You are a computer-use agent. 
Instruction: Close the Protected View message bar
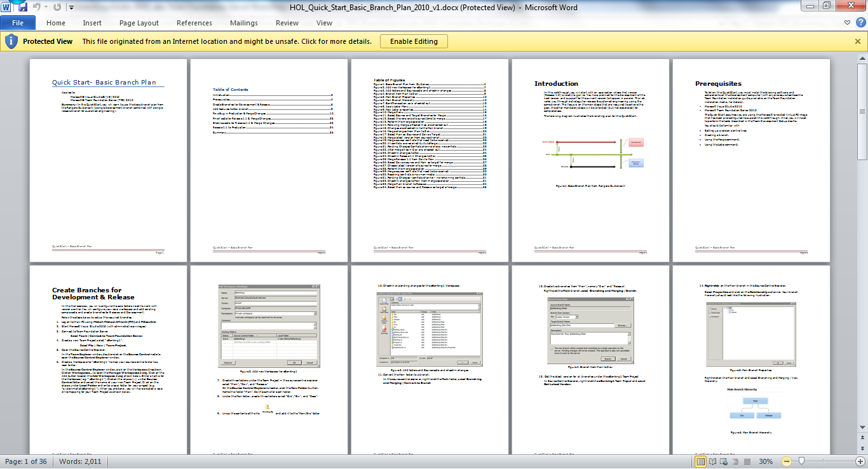pyautogui.click(x=857, y=41)
